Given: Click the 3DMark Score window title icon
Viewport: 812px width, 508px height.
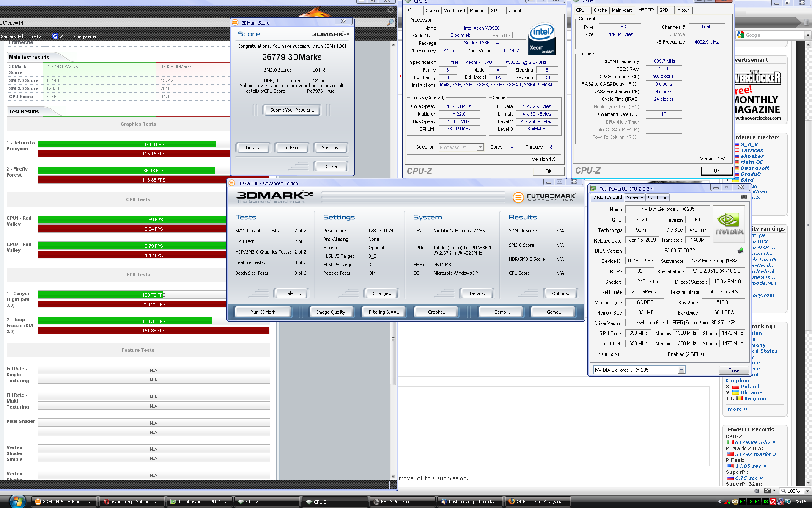Looking at the screenshot, I should coord(236,22).
